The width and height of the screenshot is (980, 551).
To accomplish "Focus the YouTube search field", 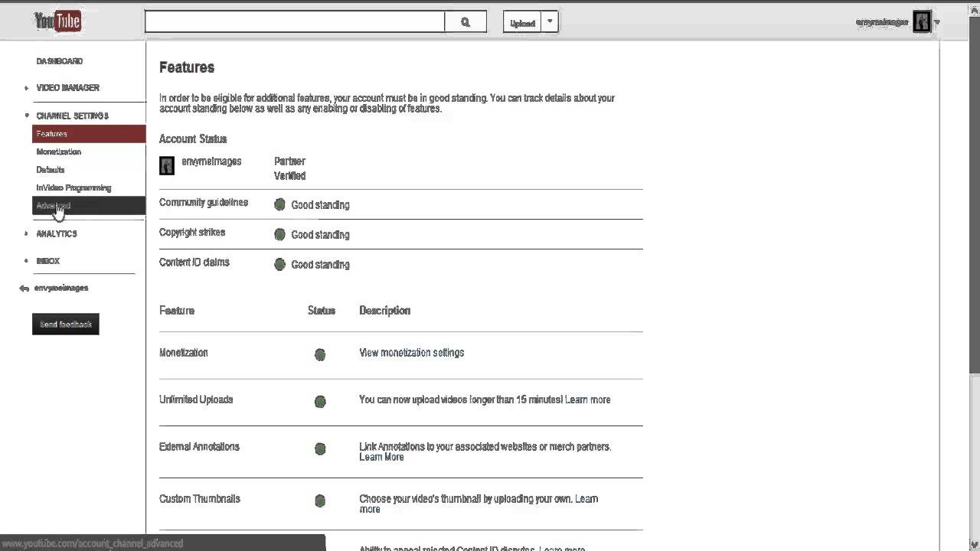I will [x=295, y=22].
